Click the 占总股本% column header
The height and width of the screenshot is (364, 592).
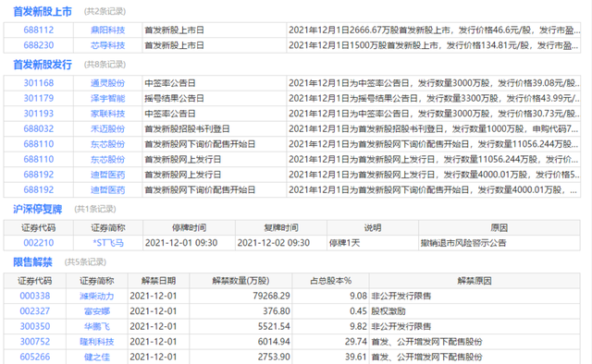[x=331, y=281]
